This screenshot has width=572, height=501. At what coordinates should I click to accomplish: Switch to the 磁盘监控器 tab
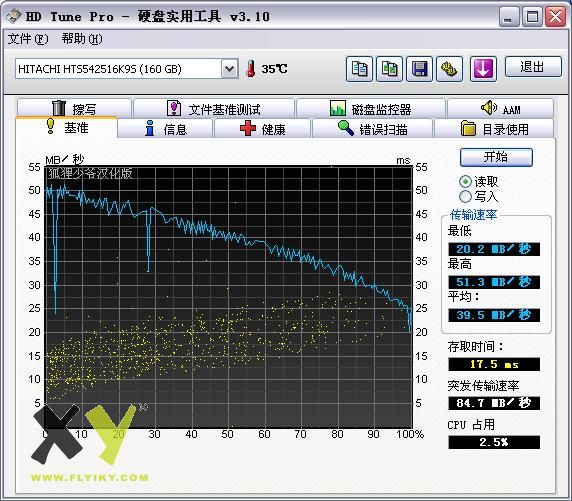pos(371,109)
